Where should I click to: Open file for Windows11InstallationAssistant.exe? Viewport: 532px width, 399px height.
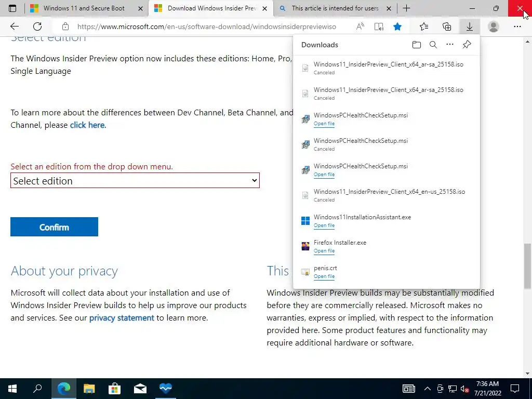click(324, 225)
